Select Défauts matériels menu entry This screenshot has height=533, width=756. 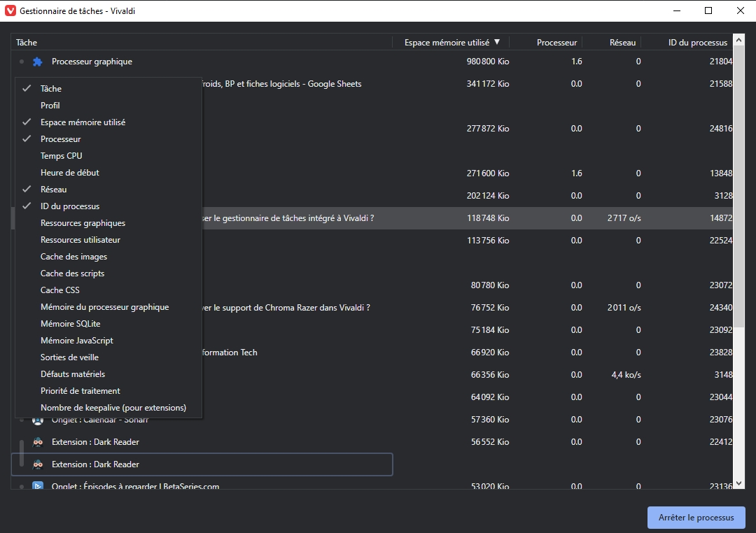click(x=108, y=374)
